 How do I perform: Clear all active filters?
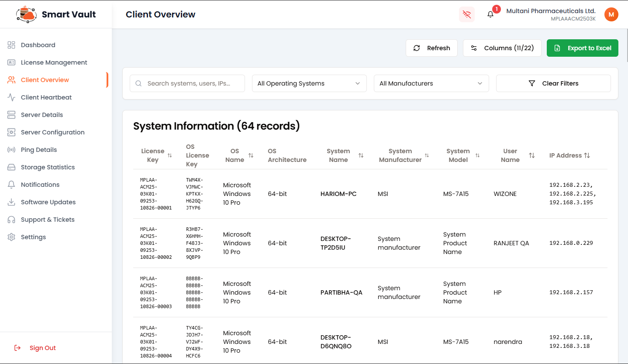click(x=553, y=83)
